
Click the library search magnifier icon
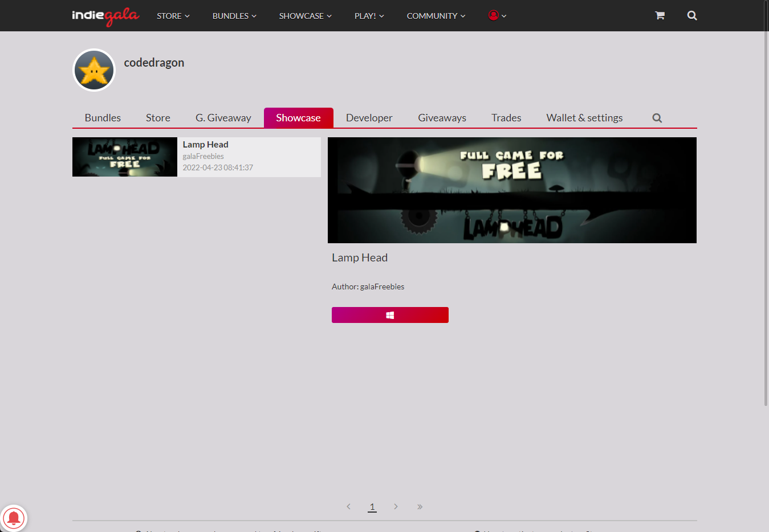click(x=657, y=118)
